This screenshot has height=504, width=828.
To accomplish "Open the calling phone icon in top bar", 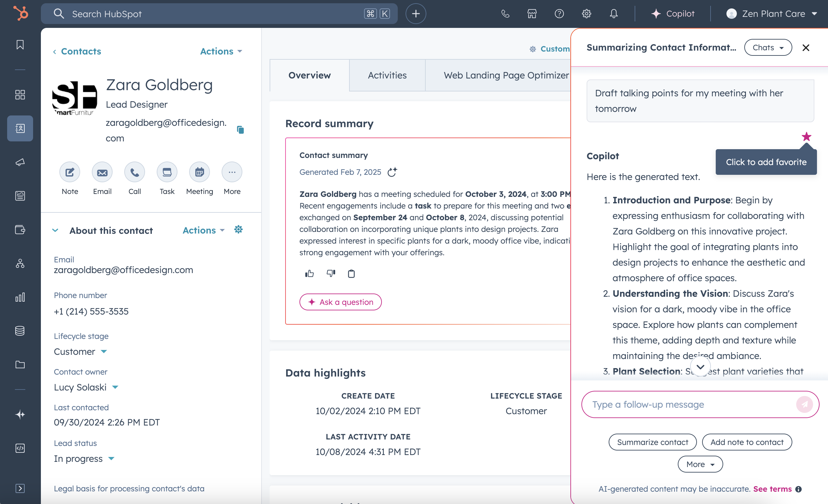I will [x=505, y=13].
